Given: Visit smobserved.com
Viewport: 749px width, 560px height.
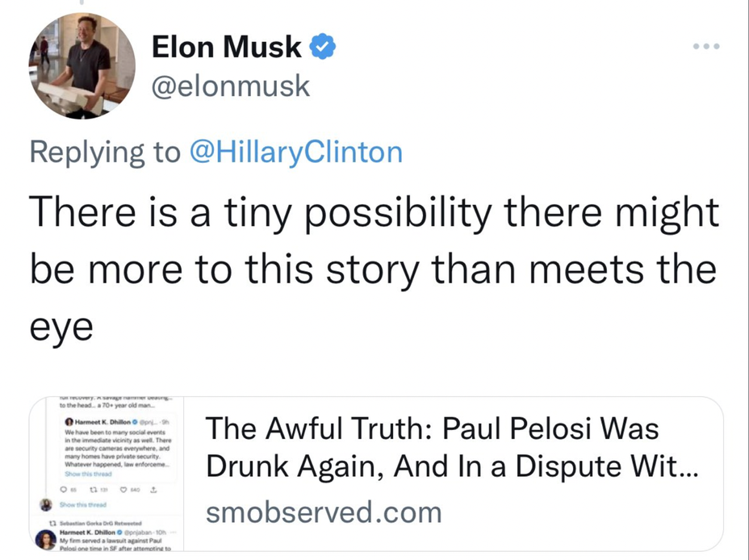Looking at the screenshot, I should [321, 512].
